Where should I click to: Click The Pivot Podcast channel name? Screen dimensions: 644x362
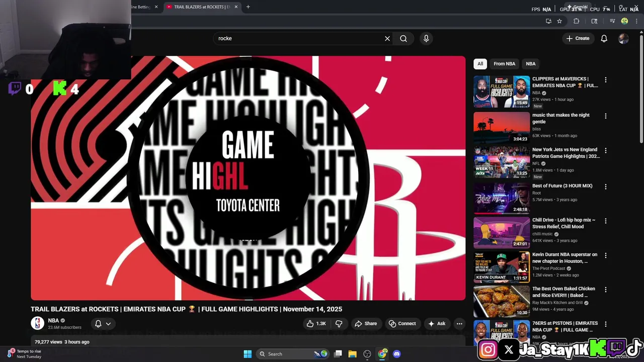[549, 268]
